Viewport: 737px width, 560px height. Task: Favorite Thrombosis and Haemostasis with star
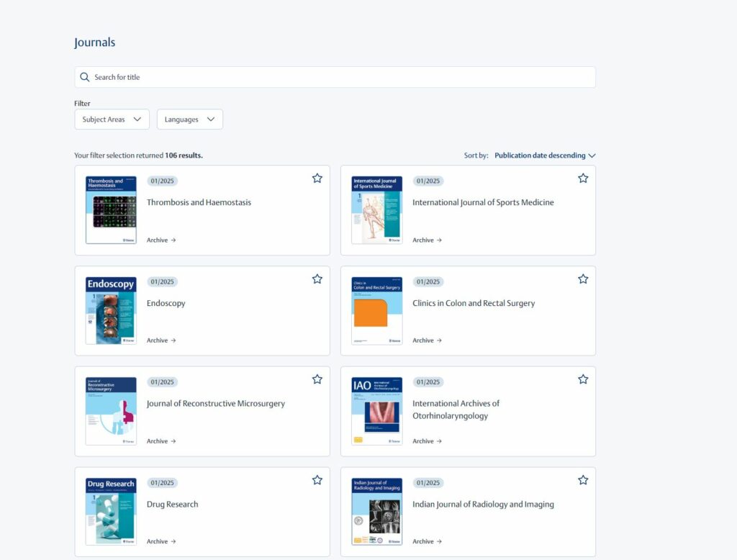pyautogui.click(x=317, y=179)
